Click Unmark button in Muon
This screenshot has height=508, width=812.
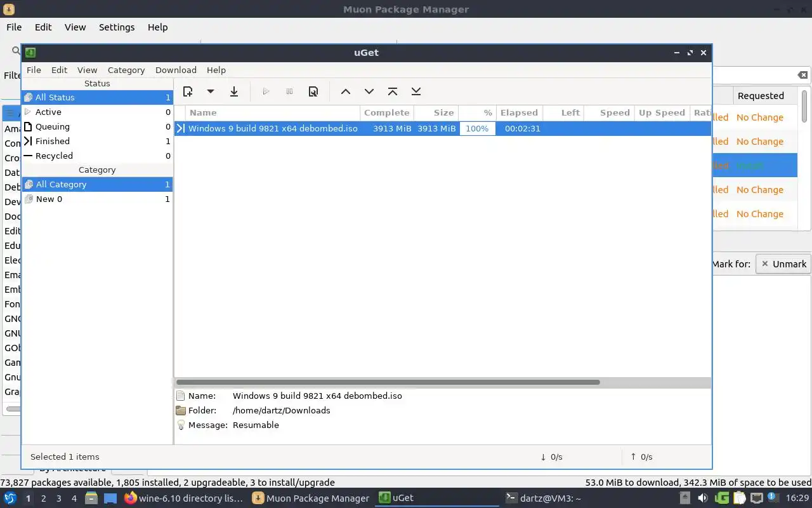[783, 264]
